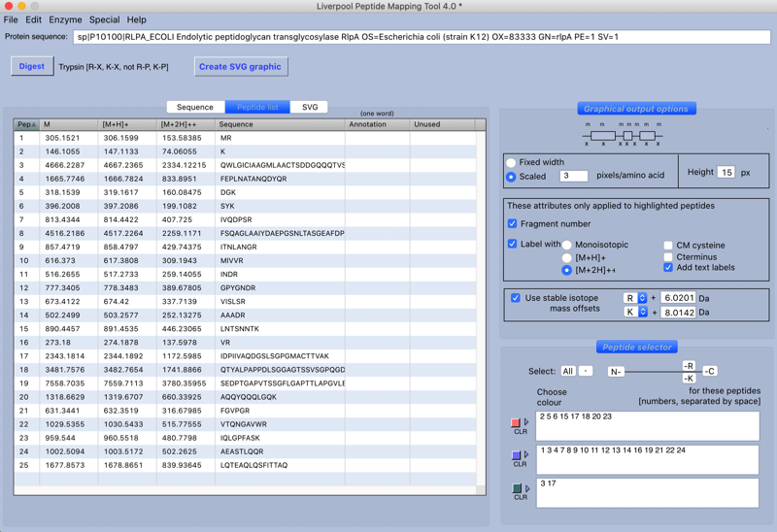Select the -K cleavage button
777x532 pixels.
688,379
